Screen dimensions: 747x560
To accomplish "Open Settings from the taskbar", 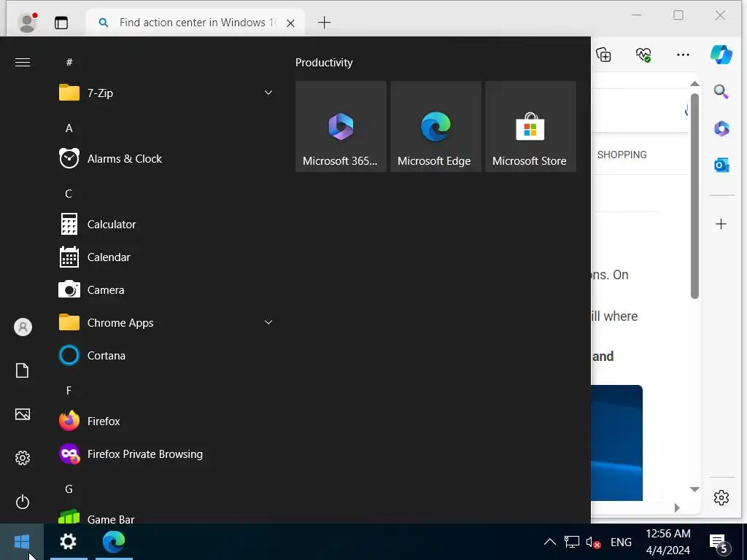I will click(68, 542).
